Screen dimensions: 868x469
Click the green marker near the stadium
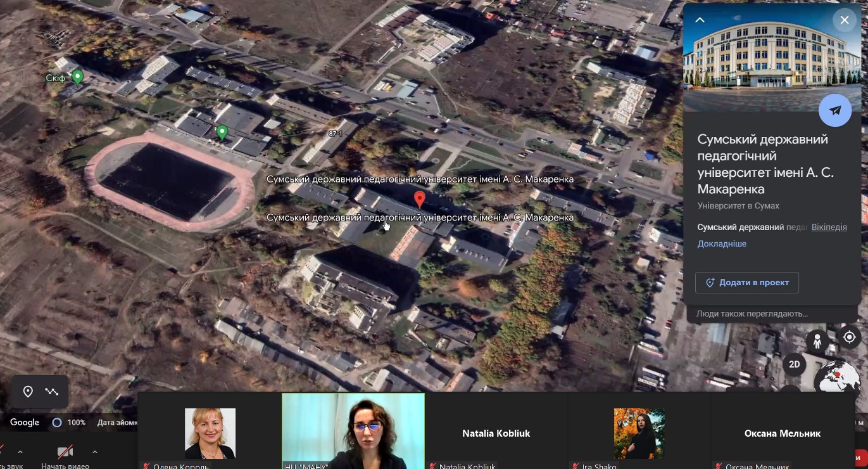[x=222, y=132]
